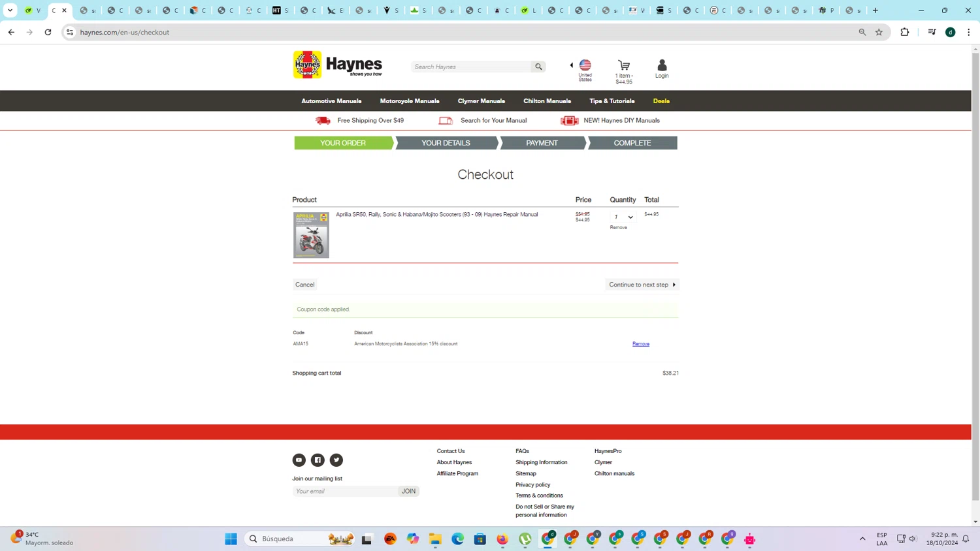Click the Your email input field
This screenshot has height=551, width=980.
click(x=345, y=491)
